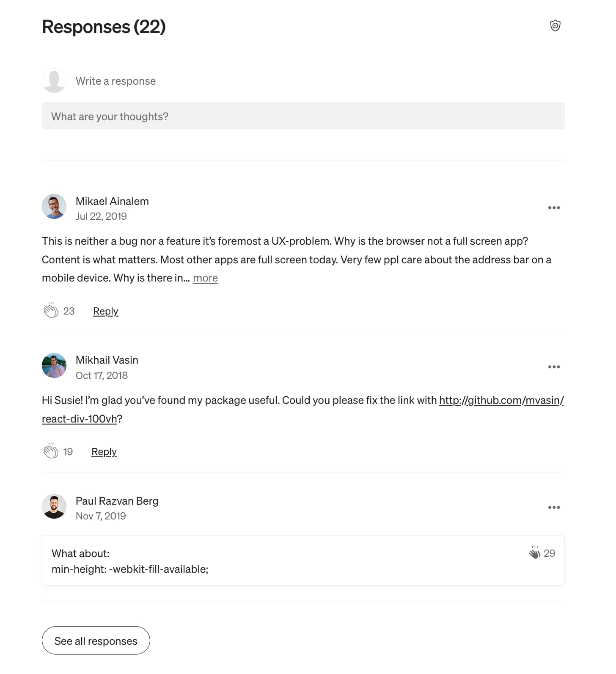The height and width of the screenshot is (674, 616).
Task: Open Mikael Ainalem's profile picture
Action: click(54, 207)
